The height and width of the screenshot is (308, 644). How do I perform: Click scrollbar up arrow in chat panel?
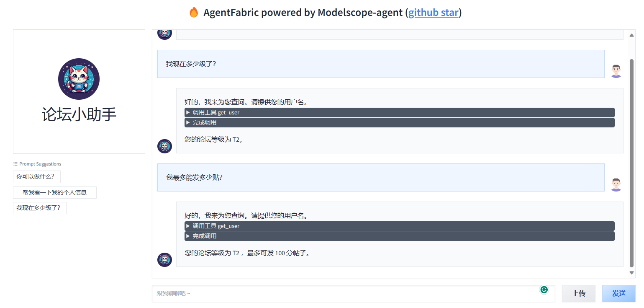(x=631, y=35)
